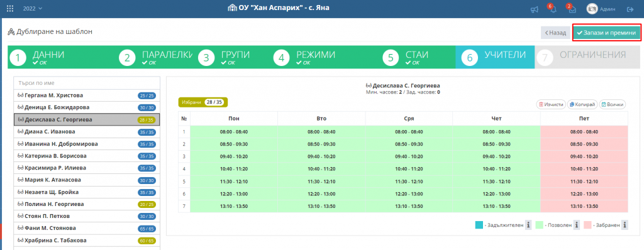This screenshot has height=250, width=644.
Task: Select teacher Иванина Н. Добромирова
Action: [x=87, y=144]
